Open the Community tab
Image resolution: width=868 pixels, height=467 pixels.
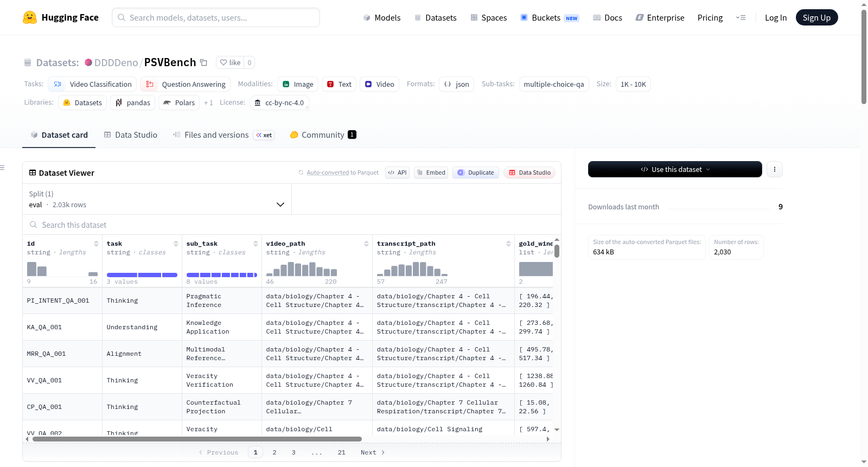click(323, 135)
